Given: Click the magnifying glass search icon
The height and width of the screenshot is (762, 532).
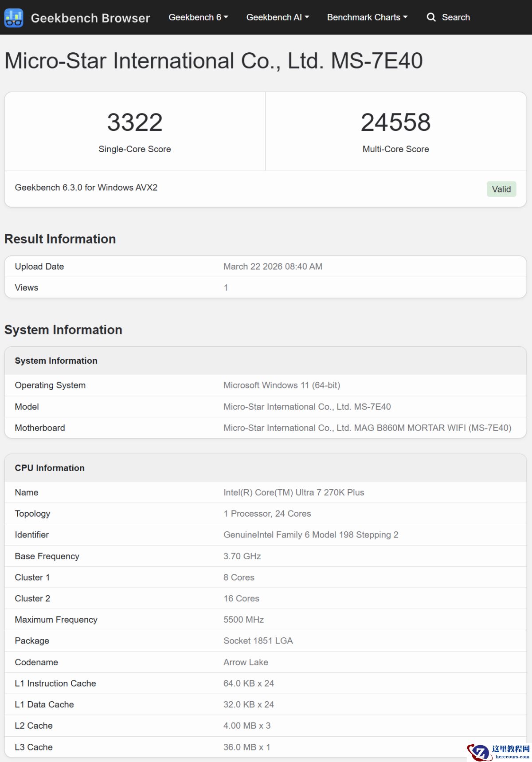Looking at the screenshot, I should 431,17.
